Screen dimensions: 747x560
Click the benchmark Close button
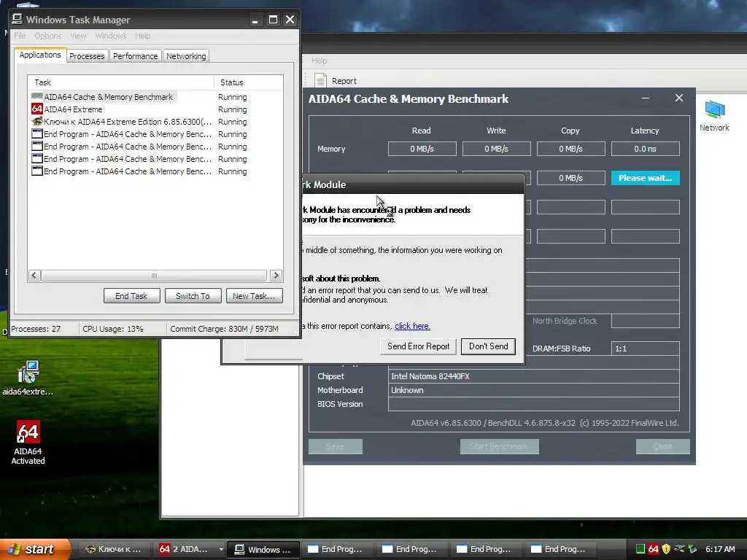pos(662,446)
